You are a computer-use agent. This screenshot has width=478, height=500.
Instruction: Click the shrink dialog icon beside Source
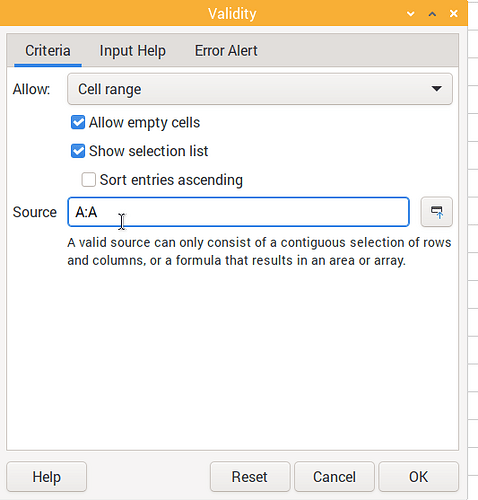click(436, 212)
